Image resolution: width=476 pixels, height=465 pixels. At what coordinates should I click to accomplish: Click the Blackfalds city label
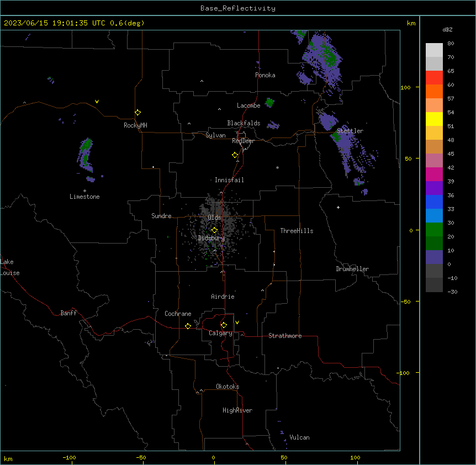pyautogui.click(x=244, y=123)
